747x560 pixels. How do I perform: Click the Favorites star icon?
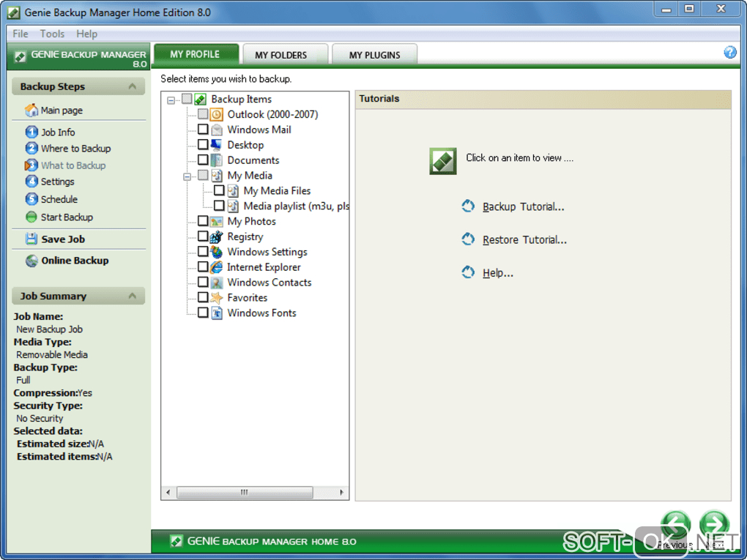tap(217, 298)
